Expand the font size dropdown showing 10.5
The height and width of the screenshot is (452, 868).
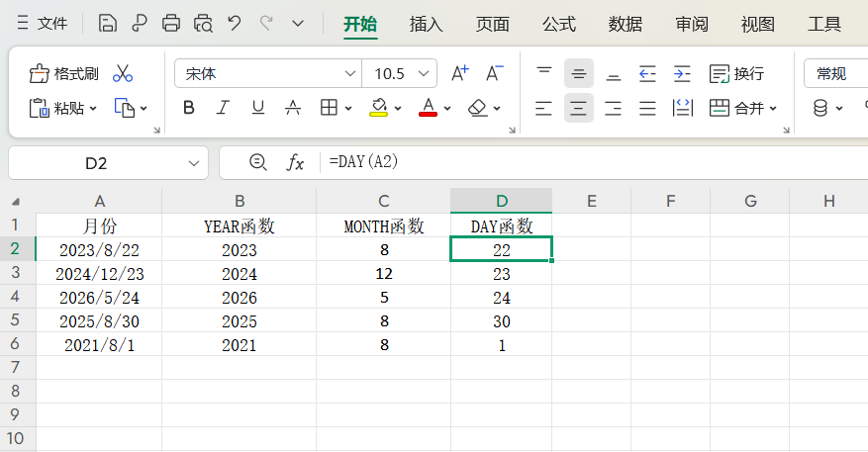click(425, 73)
